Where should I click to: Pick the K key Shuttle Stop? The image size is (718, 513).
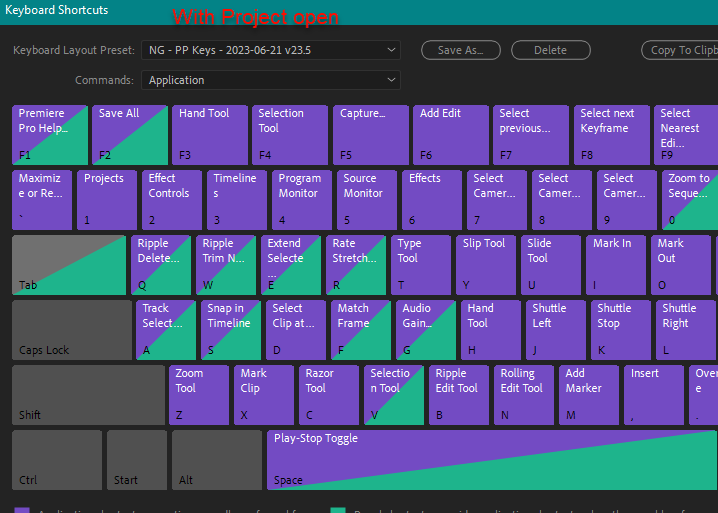[x=621, y=330]
